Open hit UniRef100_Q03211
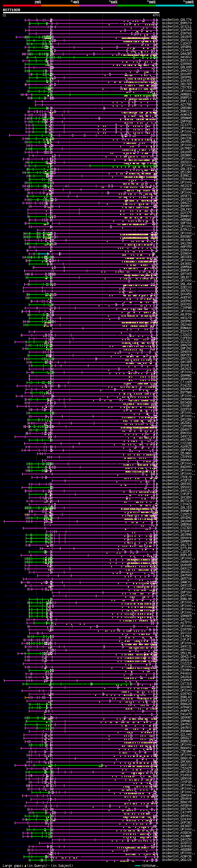 coord(177,27)
